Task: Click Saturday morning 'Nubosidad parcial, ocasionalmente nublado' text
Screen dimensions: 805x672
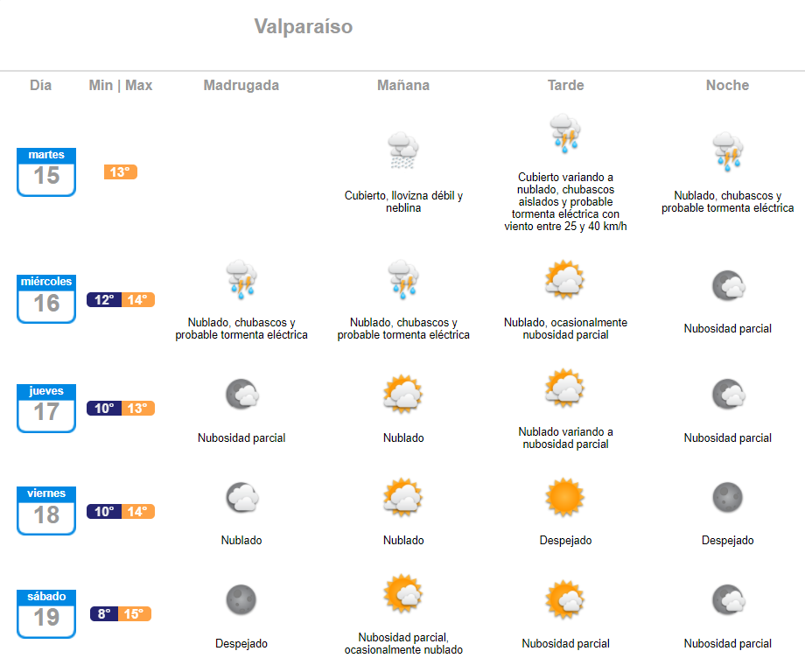Action: tap(403, 644)
